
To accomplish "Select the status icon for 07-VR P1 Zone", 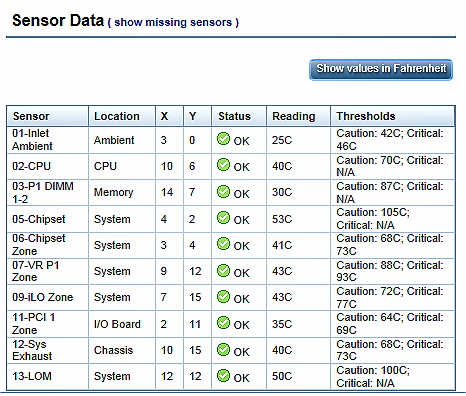I will [x=223, y=271].
